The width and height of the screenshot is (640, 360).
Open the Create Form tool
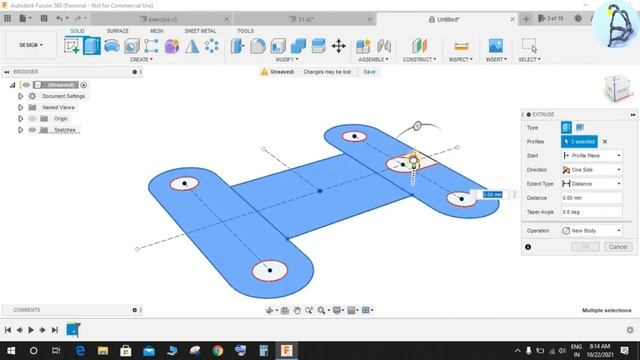(172, 46)
